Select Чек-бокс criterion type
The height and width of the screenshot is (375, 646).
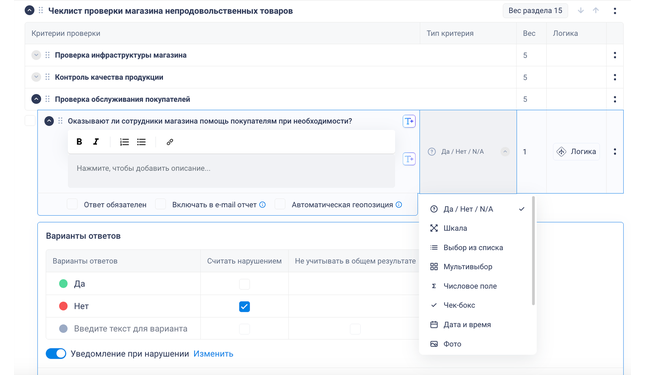[x=476, y=305]
